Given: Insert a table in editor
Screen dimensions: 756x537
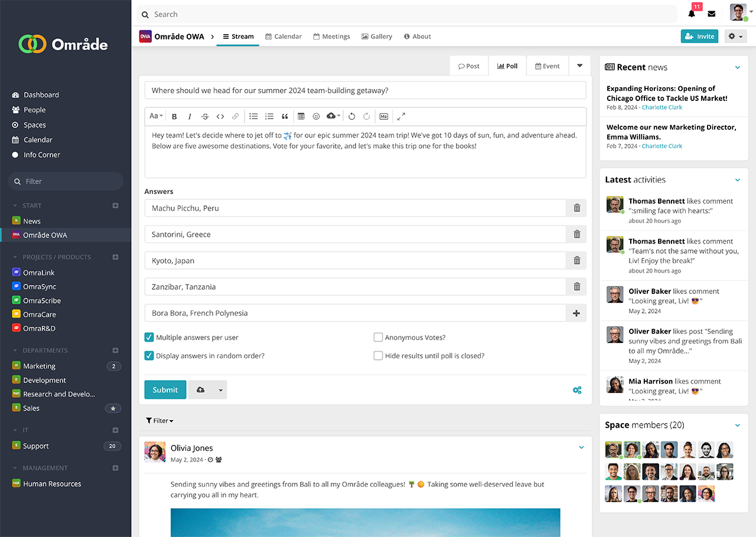Looking at the screenshot, I should 301,116.
